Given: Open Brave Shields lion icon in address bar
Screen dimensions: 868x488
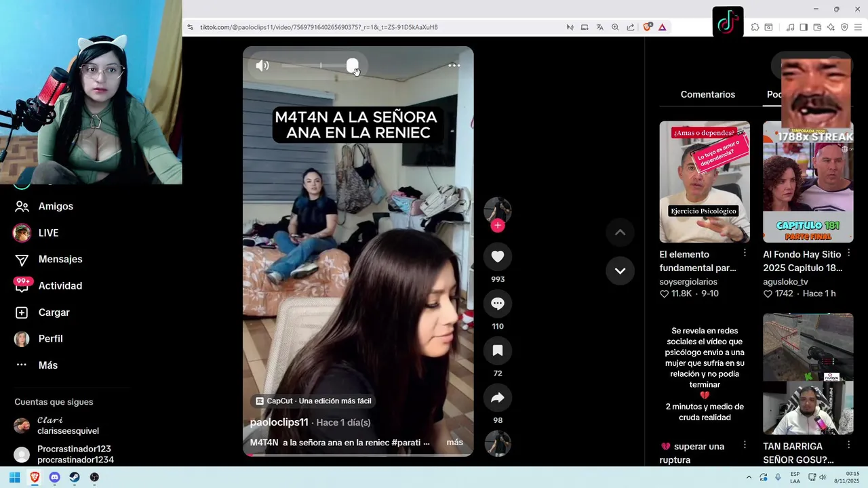Looking at the screenshot, I should click(x=647, y=27).
